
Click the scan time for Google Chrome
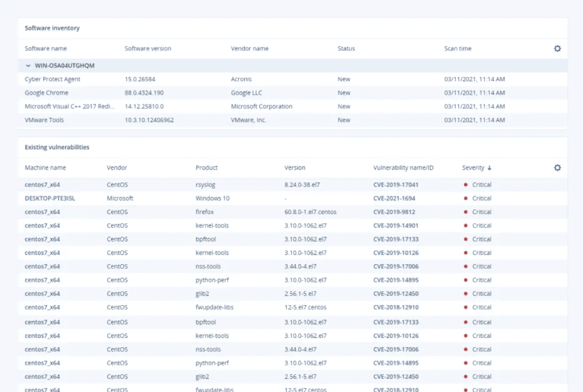pyautogui.click(x=474, y=93)
